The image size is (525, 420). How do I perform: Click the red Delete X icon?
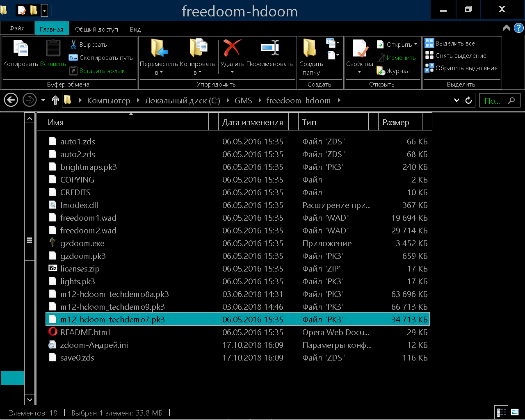(232, 48)
